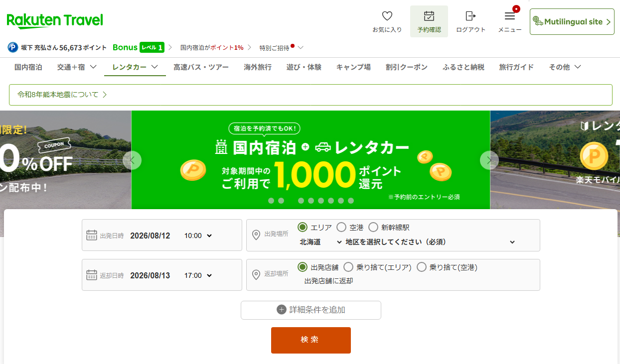The image size is (620, 364).
Task: Switch to the 海外旅行 tab
Action: tap(258, 67)
